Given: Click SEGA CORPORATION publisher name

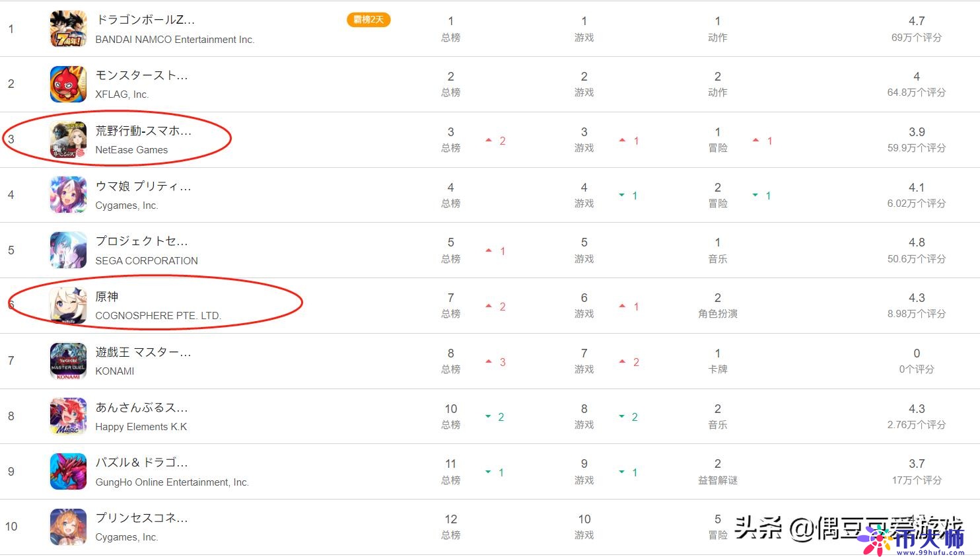Looking at the screenshot, I should (x=147, y=261).
